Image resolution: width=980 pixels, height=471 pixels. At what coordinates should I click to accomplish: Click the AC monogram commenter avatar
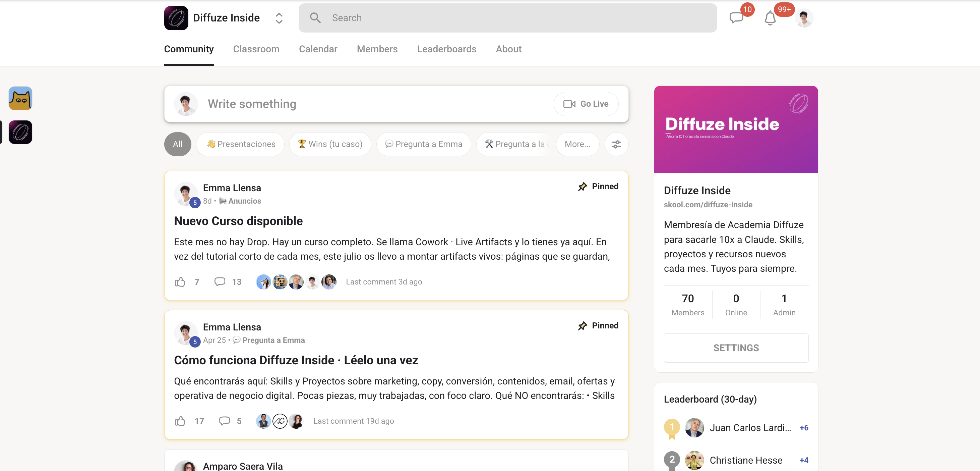pos(280,421)
